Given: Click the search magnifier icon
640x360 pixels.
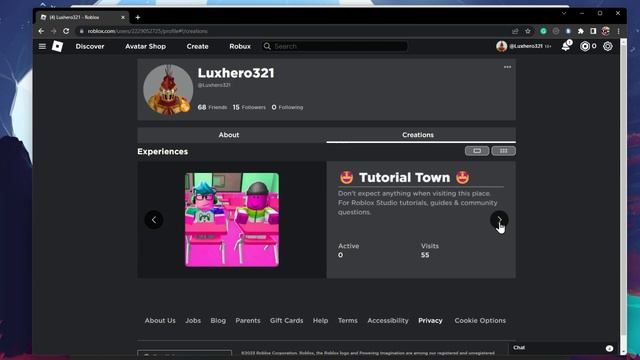Looking at the screenshot, I should point(267,47).
